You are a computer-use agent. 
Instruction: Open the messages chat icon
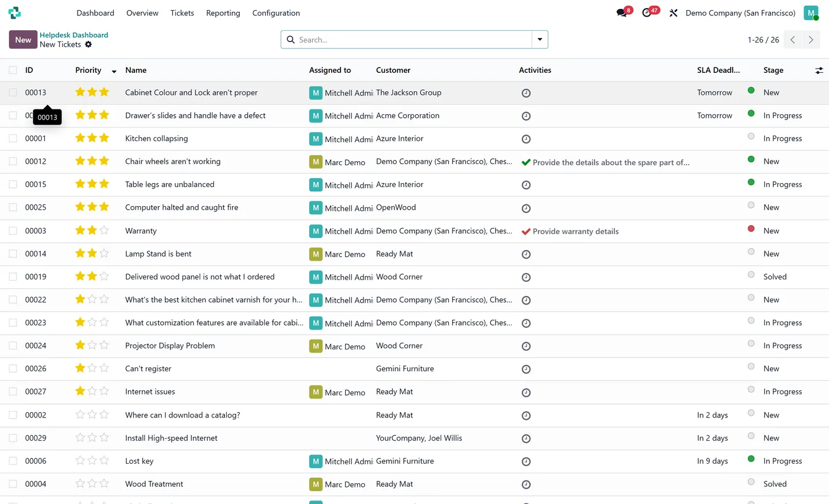point(621,12)
